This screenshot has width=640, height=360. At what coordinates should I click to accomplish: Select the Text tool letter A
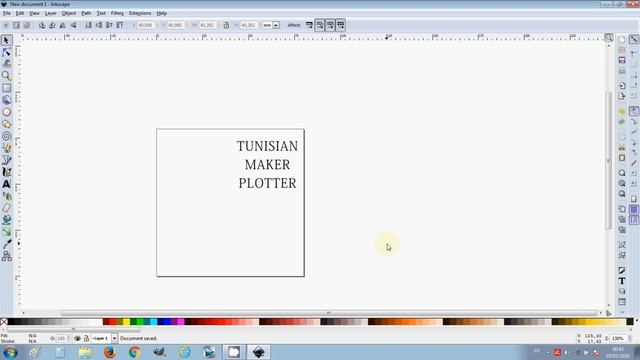pos(6,184)
